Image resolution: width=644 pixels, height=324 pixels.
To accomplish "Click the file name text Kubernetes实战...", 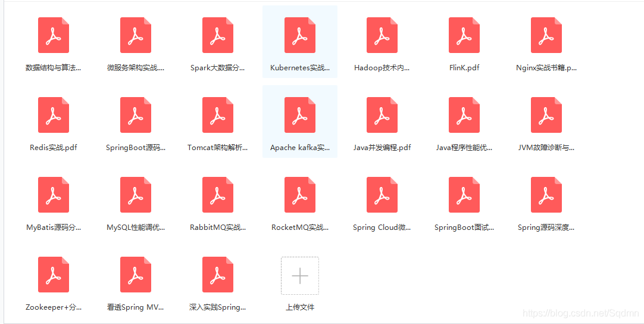I will click(x=300, y=68).
